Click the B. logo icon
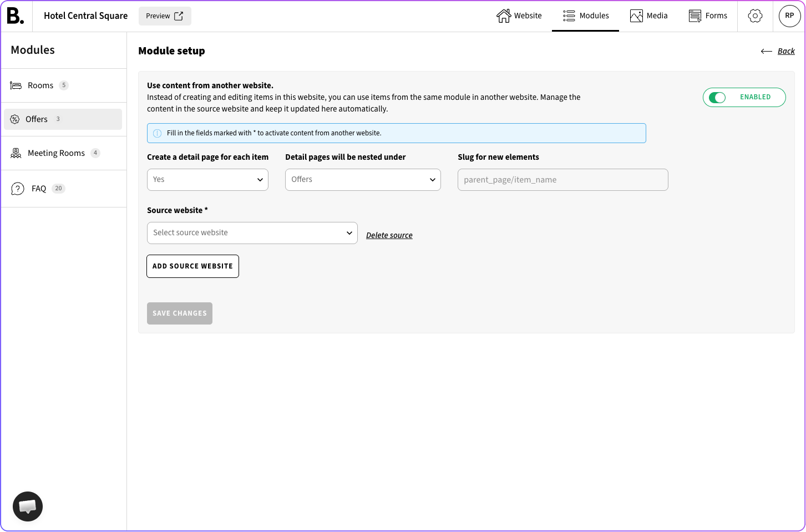This screenshot has height=532, width=806. (x=16, y=16)
